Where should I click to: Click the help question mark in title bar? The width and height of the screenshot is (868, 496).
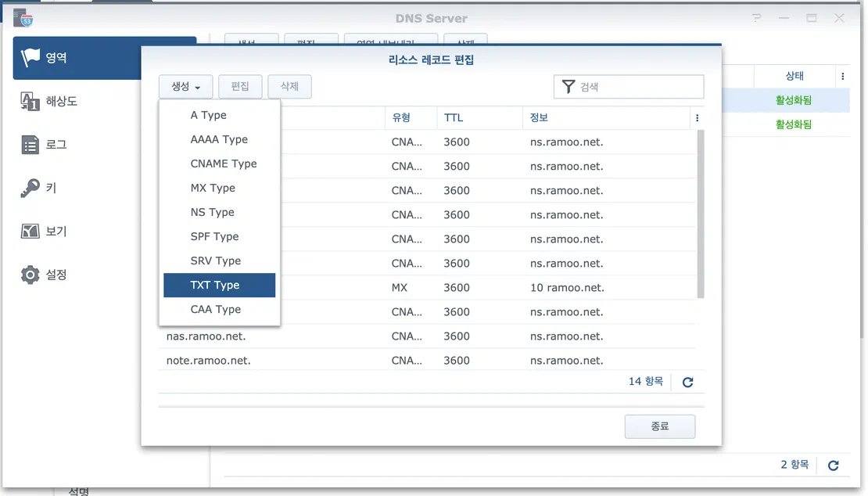pos(757,18)
